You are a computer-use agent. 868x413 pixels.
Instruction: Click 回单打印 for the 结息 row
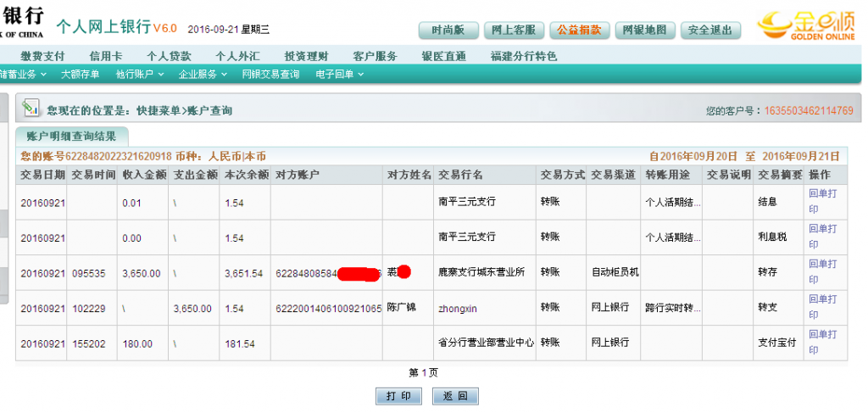[x=822, y=202]
